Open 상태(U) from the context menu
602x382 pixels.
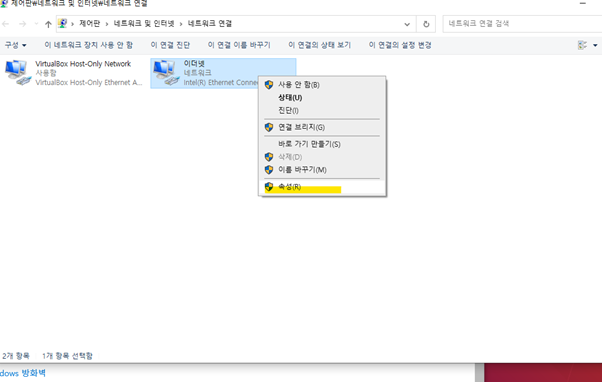pyautogui.click(x=322, y=98)
